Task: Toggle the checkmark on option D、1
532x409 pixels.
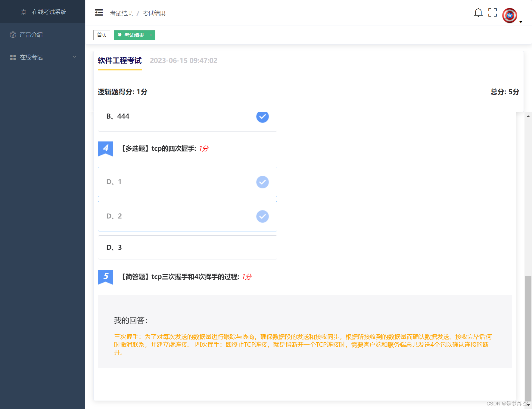Action: pos(262,182)
